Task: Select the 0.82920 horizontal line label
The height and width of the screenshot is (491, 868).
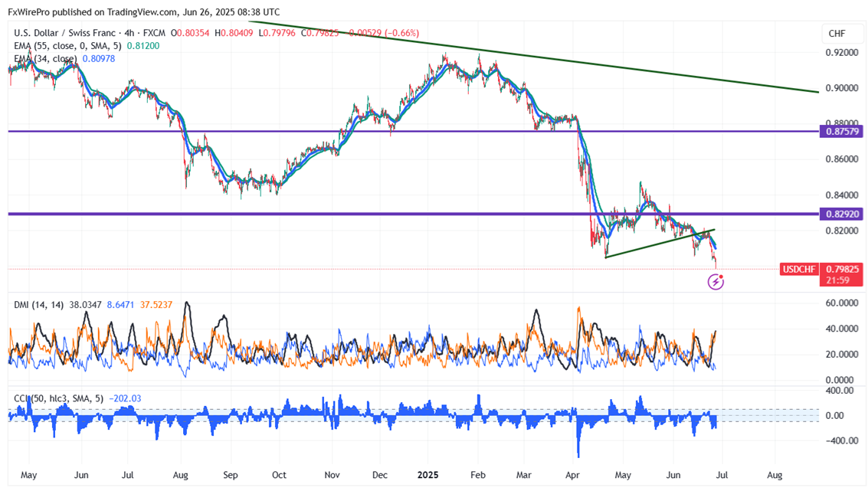Action: pyautogui.click(x=842, y=214)
